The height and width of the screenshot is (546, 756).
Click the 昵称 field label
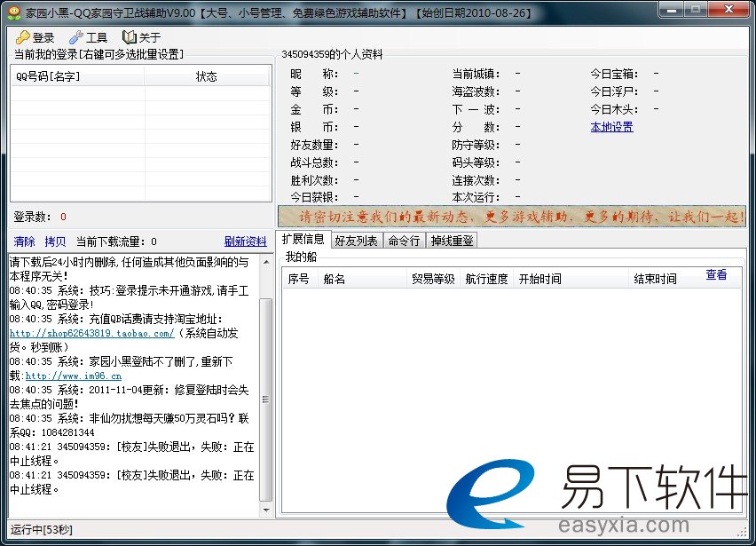click(x=314, y=74)
